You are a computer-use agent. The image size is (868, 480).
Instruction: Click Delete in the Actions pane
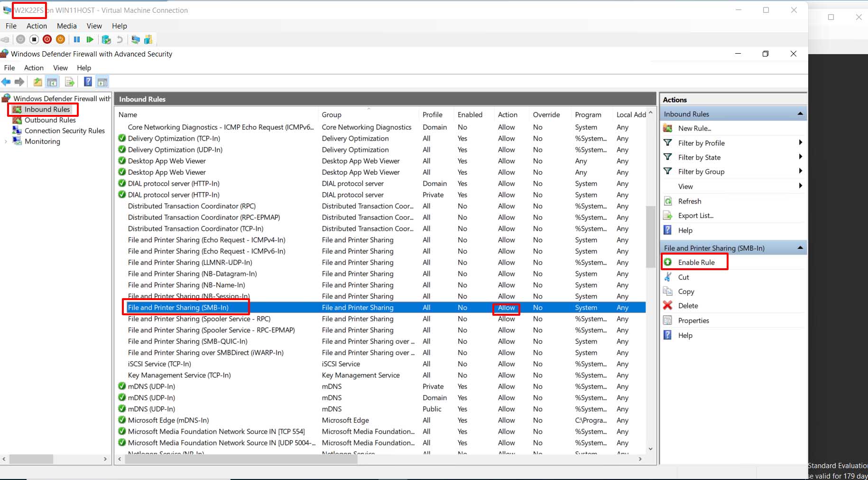coord(688,306)
